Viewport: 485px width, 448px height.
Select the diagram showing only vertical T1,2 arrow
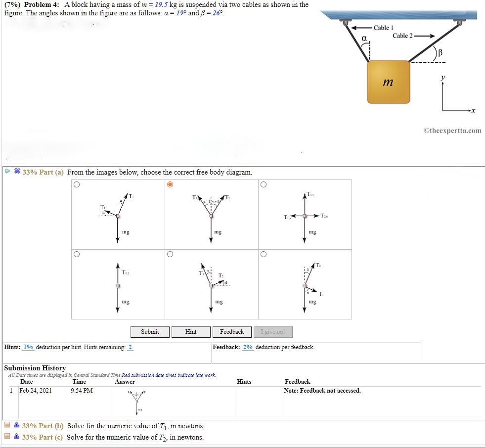pos(77,254)
